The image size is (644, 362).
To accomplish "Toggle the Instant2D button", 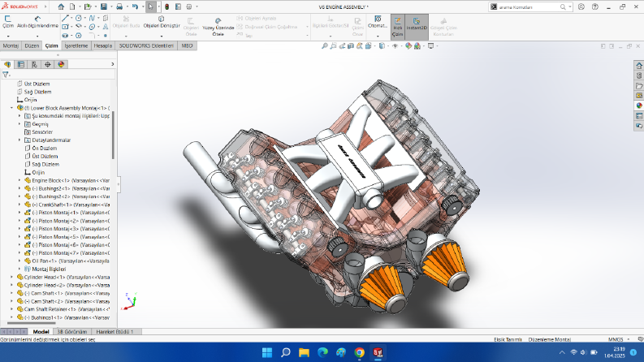I will pos(417,27).
